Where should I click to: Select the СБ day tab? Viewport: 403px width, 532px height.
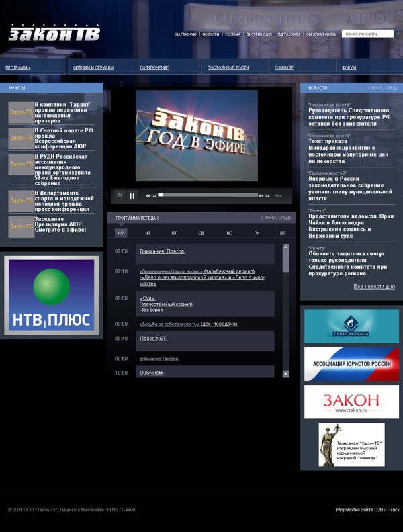point(201,233)
